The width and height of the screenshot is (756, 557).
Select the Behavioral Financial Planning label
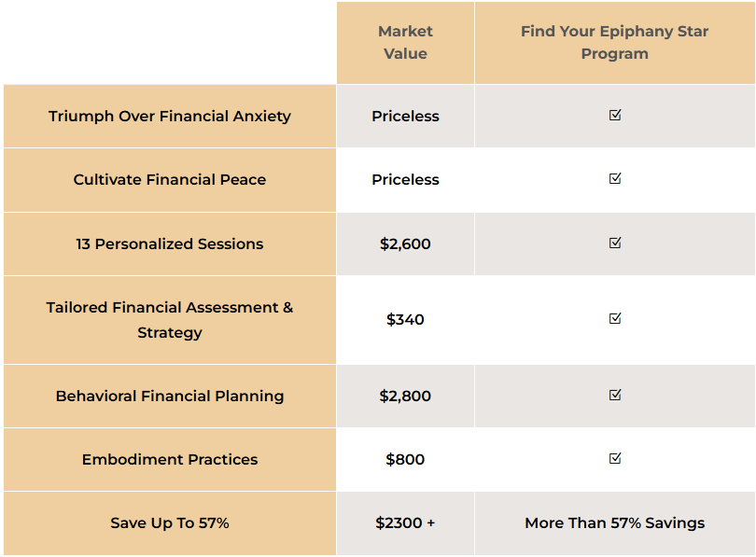coord(170,397)
